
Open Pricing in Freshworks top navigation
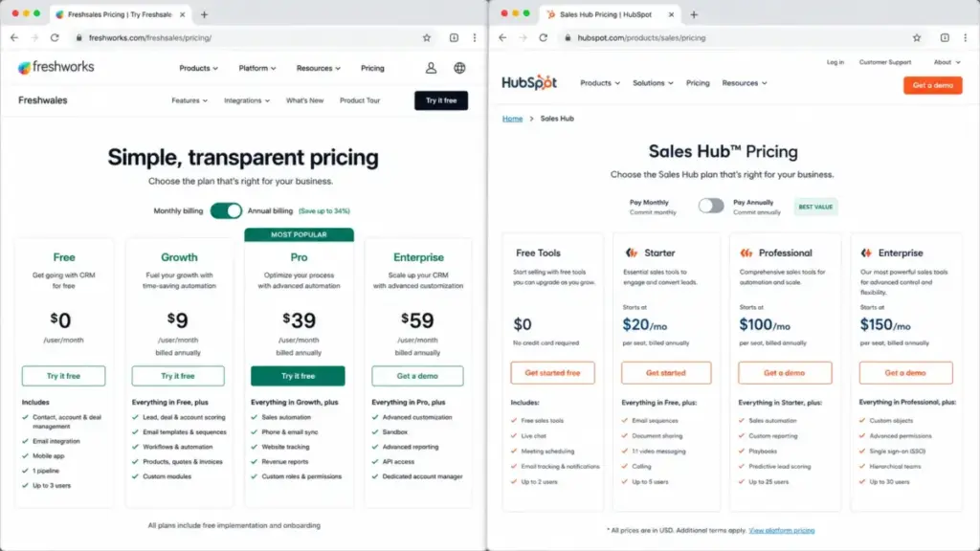372,68
